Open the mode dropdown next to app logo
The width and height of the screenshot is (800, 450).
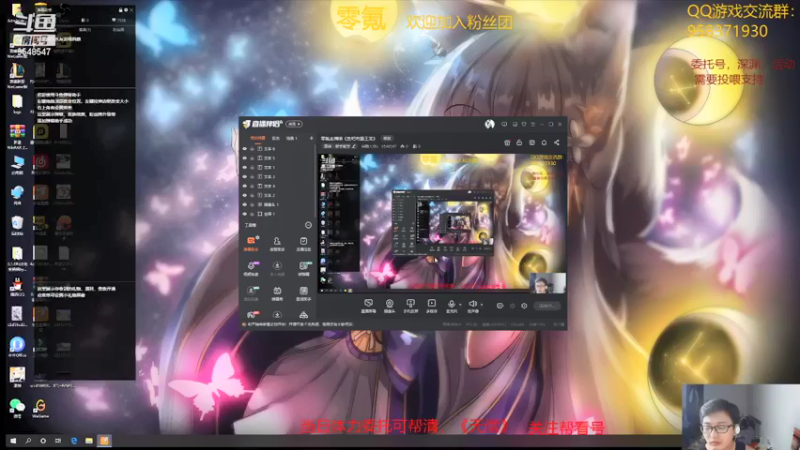coord(294,124)
